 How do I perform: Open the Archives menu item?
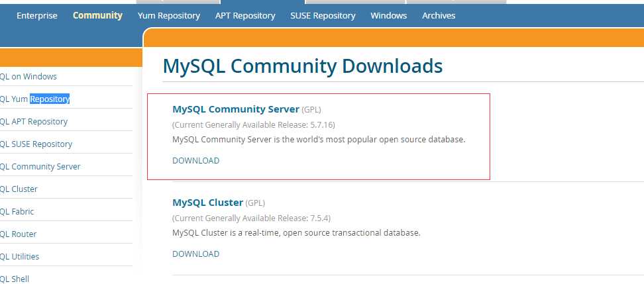(439, 16)
